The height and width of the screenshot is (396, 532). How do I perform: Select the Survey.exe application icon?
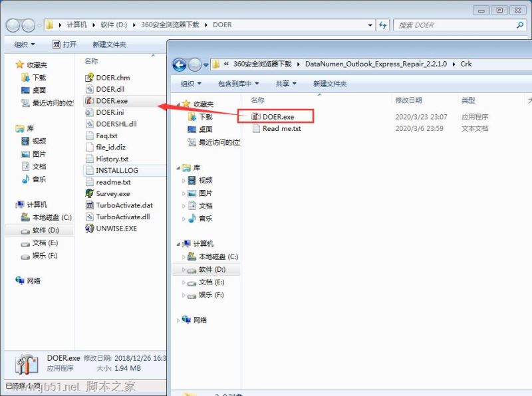click(x=89, y=193)
